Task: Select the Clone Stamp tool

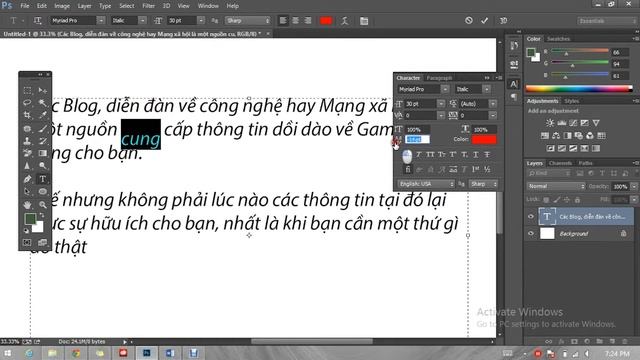Action: (27, 141)
